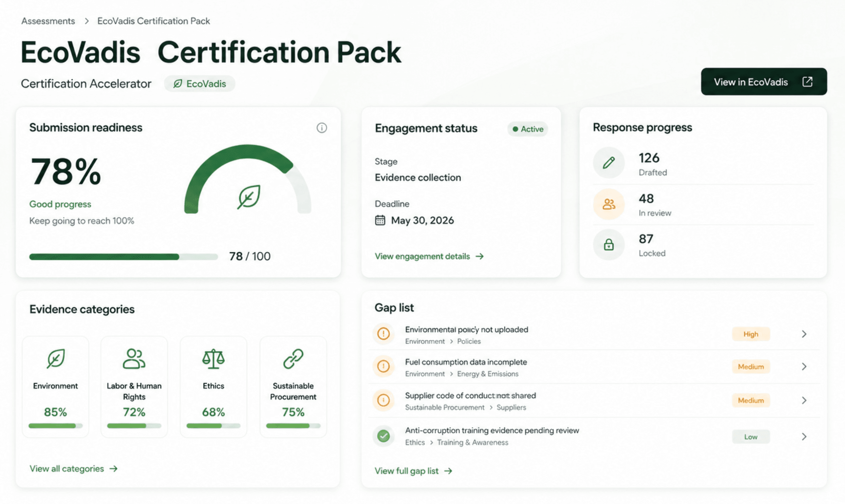Click the May 30, 2026 deadline text
The height and width of the screenshot is (504, 845).
pyautogui.click(x=422, y=220)
